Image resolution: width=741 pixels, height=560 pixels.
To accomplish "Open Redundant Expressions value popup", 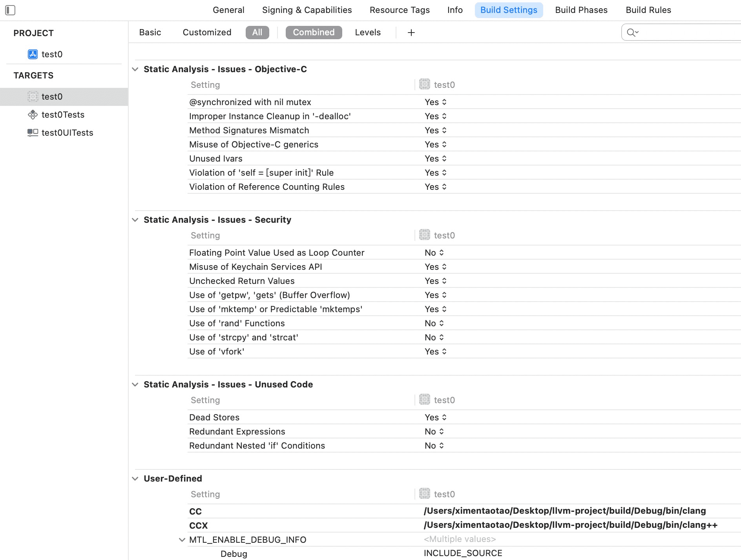I will (x=434, y=431).
